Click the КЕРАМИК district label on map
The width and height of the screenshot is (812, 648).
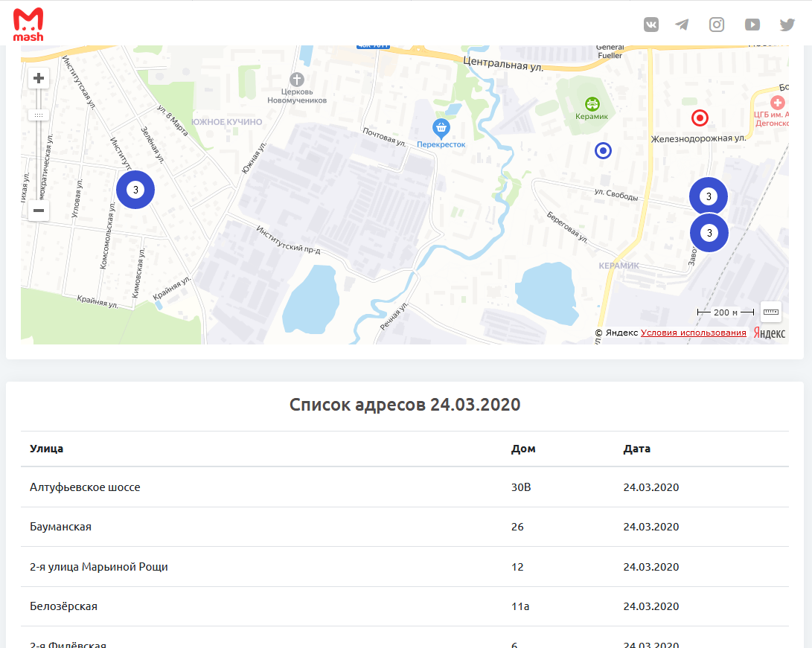point(618,266)
